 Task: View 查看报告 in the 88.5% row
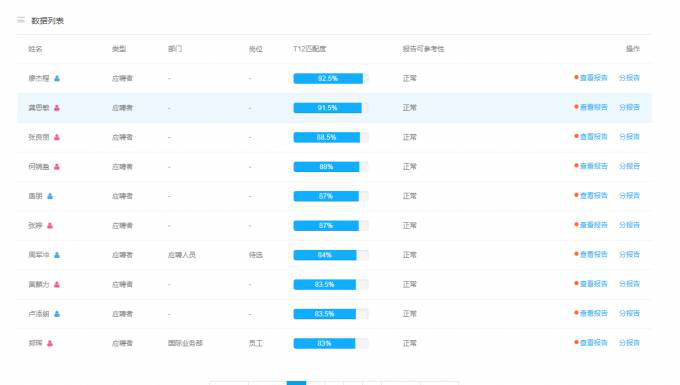point(593,137)
